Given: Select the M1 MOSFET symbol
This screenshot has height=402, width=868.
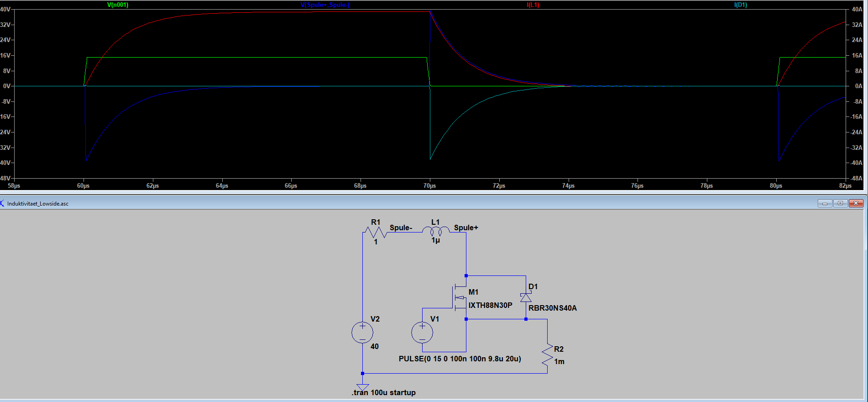Looking at the screenshot, I should tap(460, 297).
